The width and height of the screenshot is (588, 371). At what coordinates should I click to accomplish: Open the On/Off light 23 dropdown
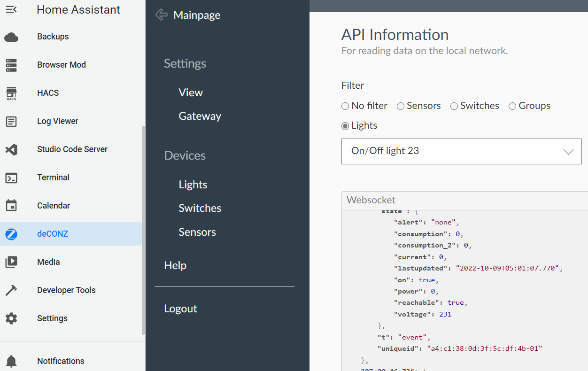[461, 151]
